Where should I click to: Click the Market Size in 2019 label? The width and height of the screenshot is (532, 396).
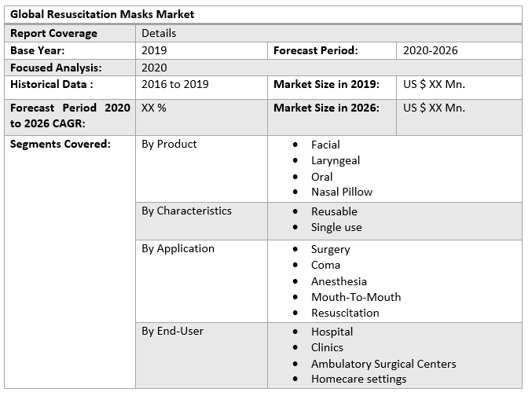coord(326,84)
